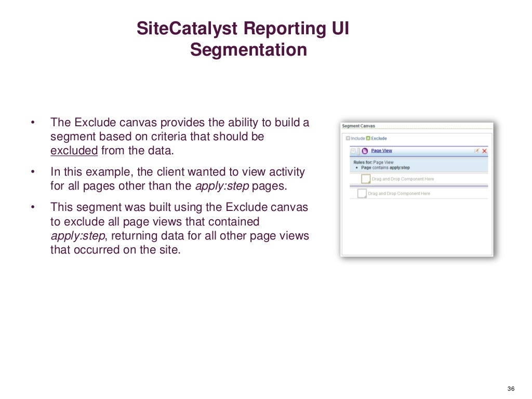Click the 'Page contains apply:step' rule

pos(385,168)
